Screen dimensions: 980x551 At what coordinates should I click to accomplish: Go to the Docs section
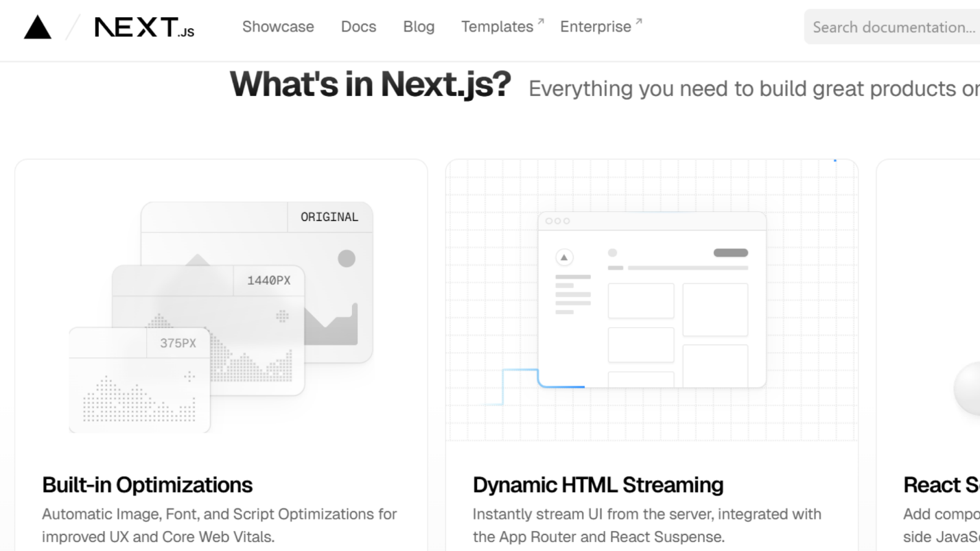pos(358,27)
